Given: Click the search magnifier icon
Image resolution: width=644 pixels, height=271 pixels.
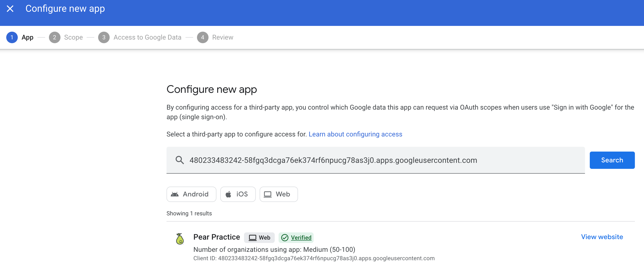Looking at the screenshot, I should pos(179,160).
